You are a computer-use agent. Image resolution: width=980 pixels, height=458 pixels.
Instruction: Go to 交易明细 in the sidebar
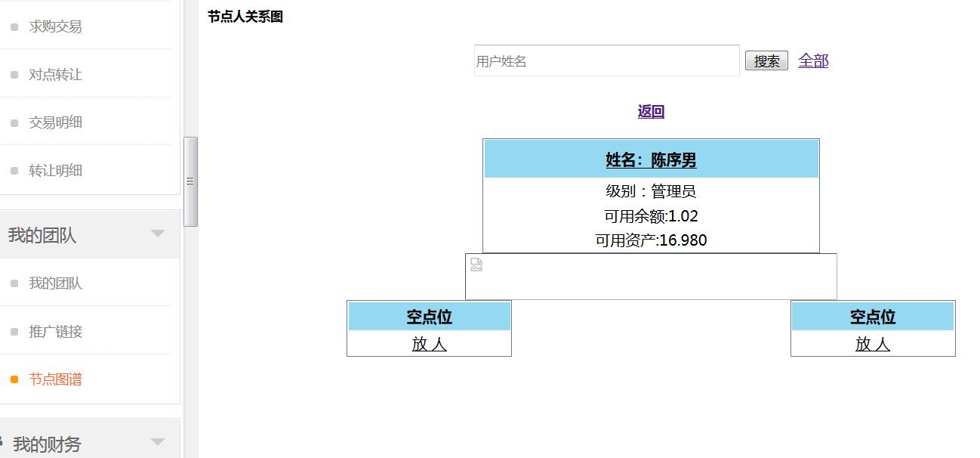coord(55,122)
